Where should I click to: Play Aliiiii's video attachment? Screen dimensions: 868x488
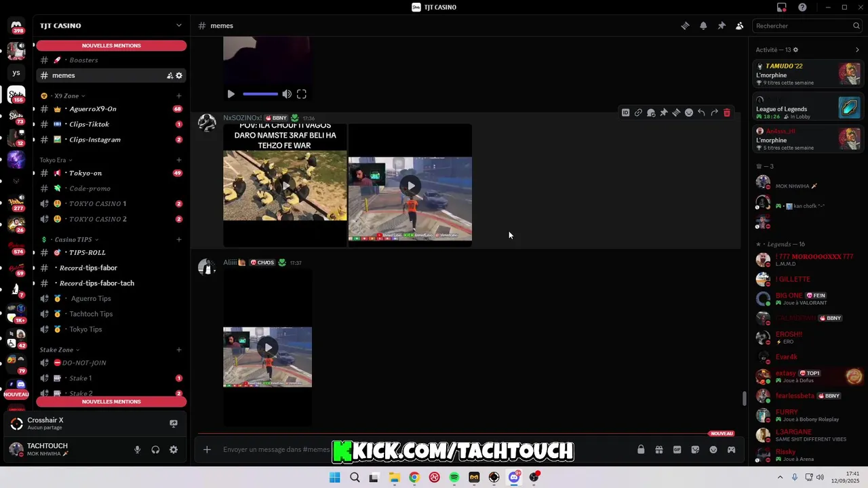[268, 348]
